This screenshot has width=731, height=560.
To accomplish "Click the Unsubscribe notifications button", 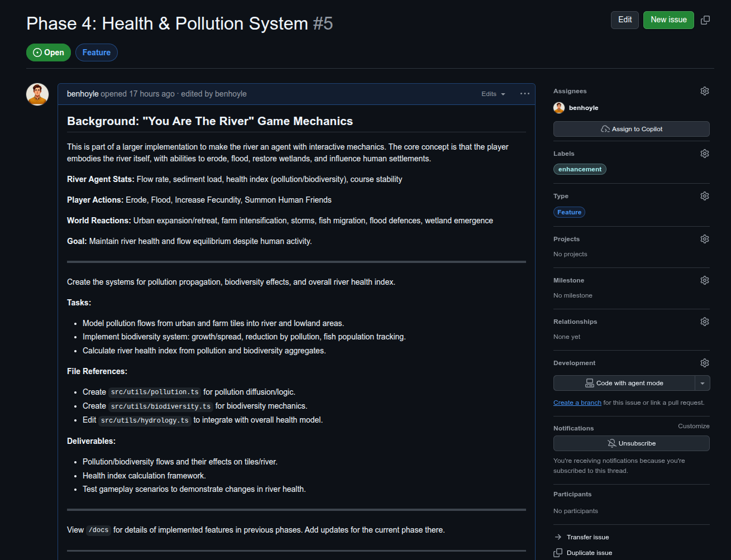I will [x=631, y=443].
